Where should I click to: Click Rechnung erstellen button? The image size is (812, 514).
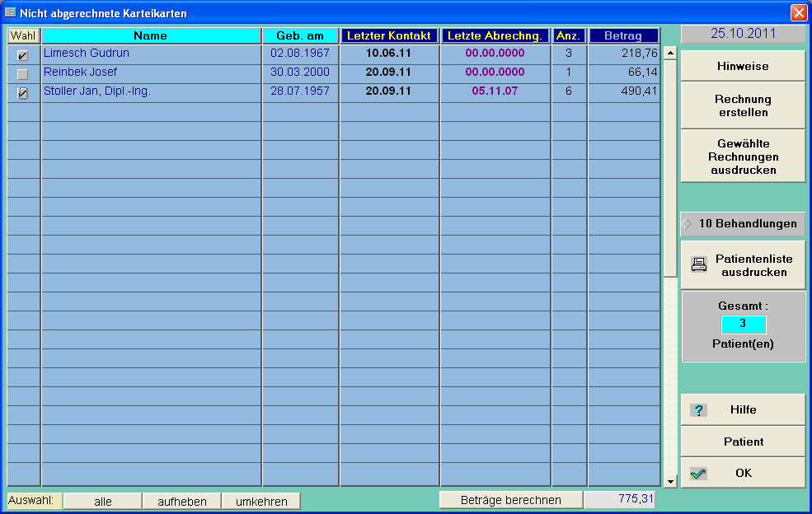[743, 105]
